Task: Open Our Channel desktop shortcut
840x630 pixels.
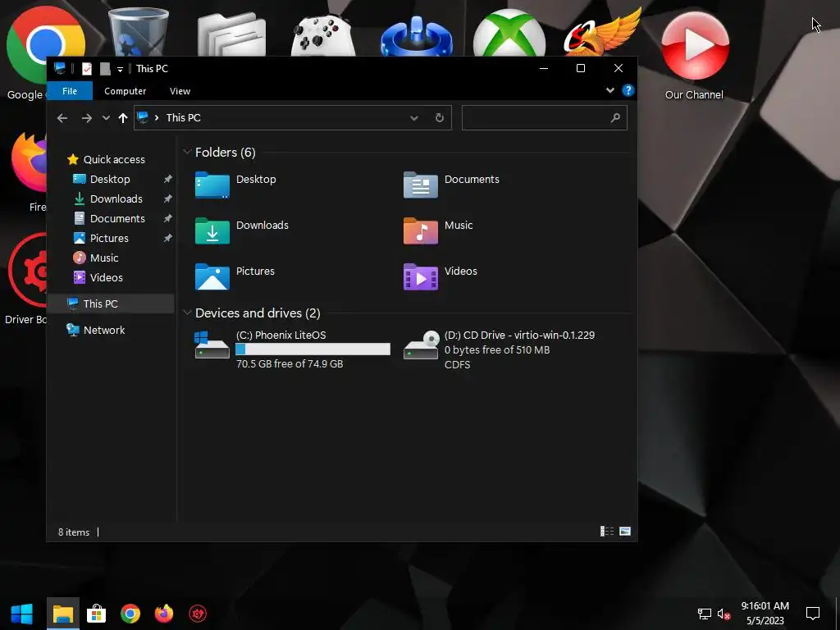Action: [x=694, y=57]
